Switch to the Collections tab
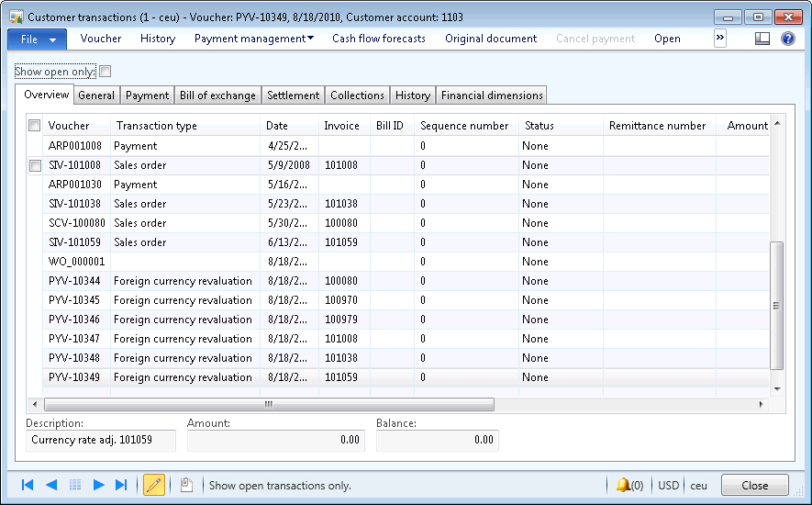This screenshot has height=505, width=812. (357, 95)
